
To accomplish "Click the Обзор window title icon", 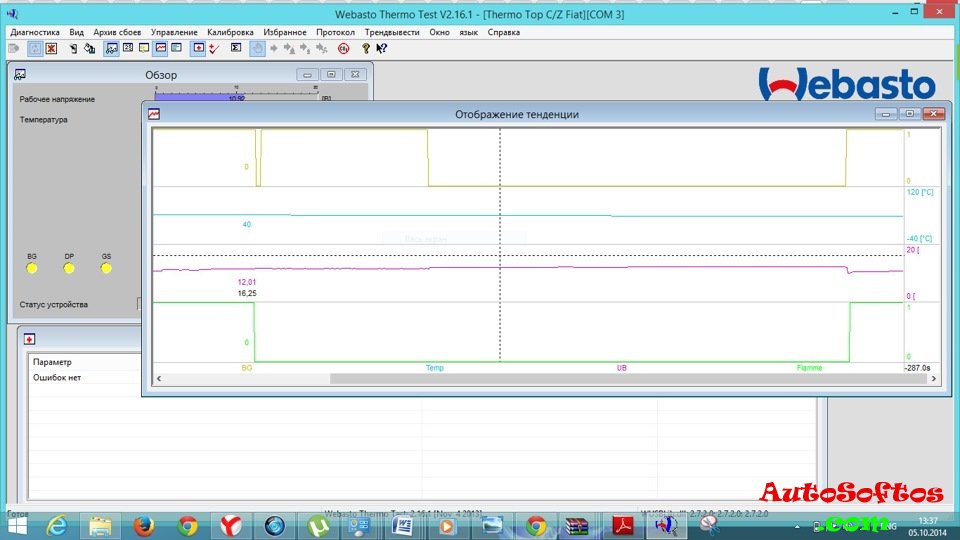I will pyautogui.click(x=20, y=75).
